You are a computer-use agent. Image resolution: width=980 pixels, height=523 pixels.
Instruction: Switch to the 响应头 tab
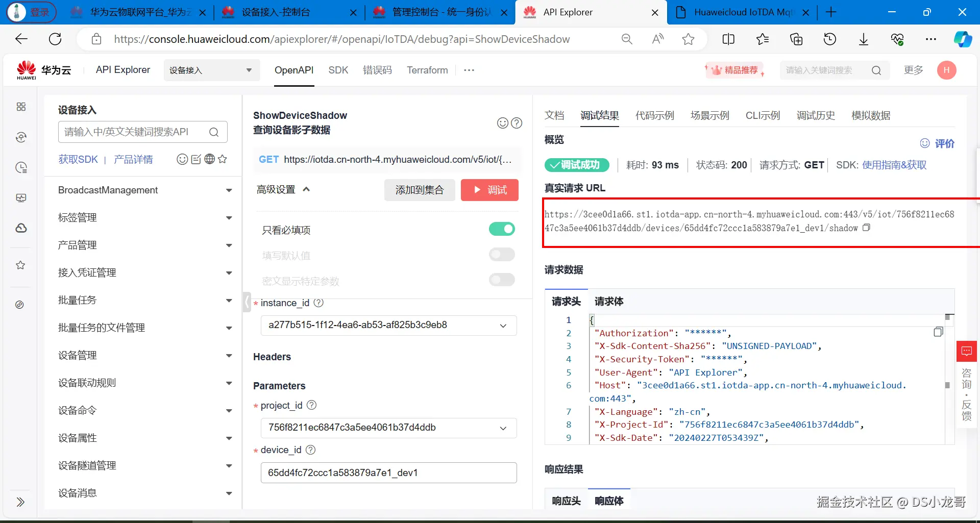[566, 501]
